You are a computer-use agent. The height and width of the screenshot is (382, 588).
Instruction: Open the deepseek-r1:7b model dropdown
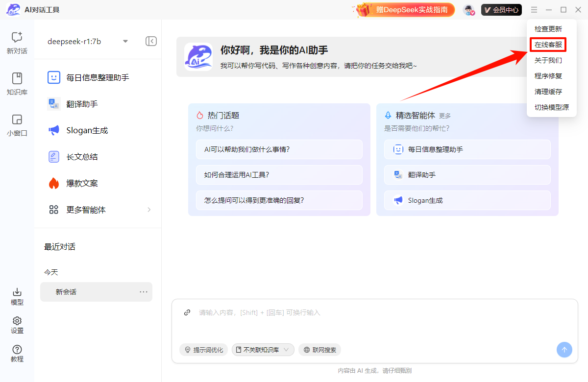pos(88,41)
